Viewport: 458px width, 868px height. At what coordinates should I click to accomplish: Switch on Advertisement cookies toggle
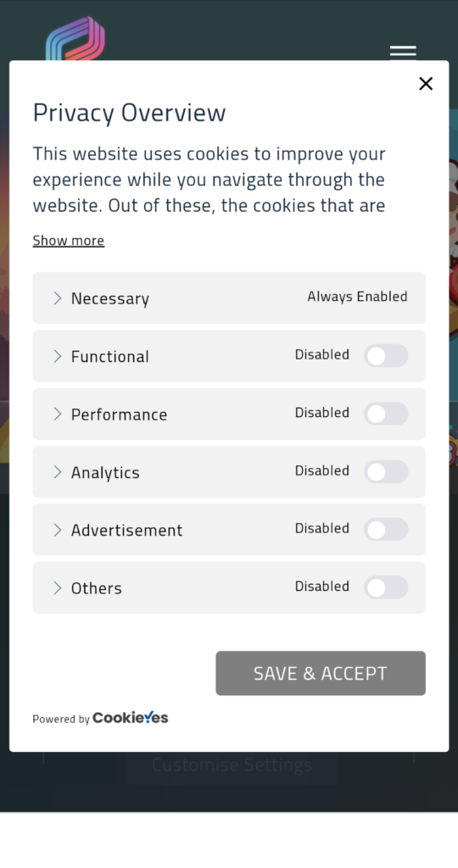point(386,529)
